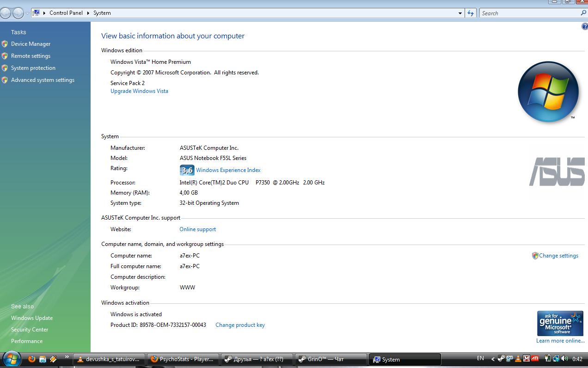Open Windows Update under See also
This screenshot has height=368, width=588.
(x=32, y=318)
